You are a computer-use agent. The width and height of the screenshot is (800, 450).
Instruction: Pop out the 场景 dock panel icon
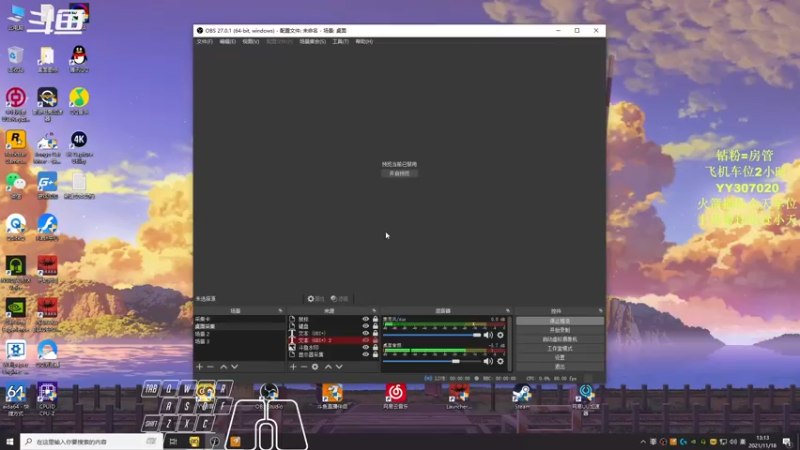coord(280,311)
